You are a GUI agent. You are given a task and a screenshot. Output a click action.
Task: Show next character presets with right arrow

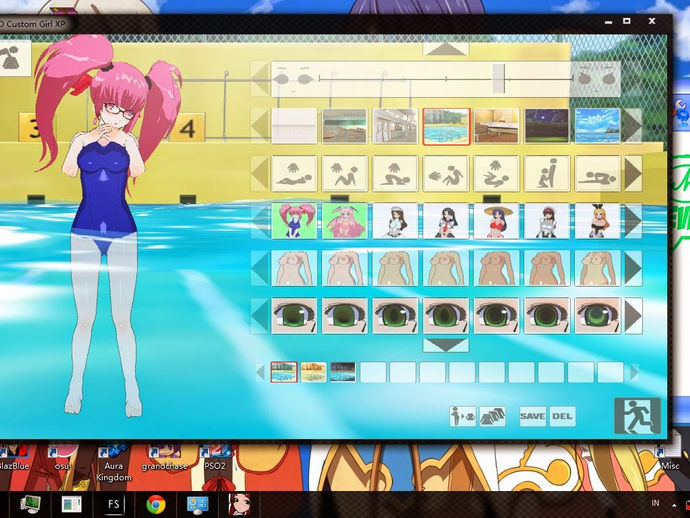coord(633,220)
